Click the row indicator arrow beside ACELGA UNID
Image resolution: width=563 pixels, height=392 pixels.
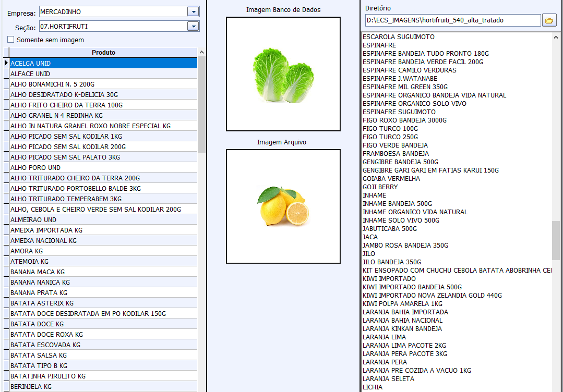pyautogui.click(x=6, y=63)
